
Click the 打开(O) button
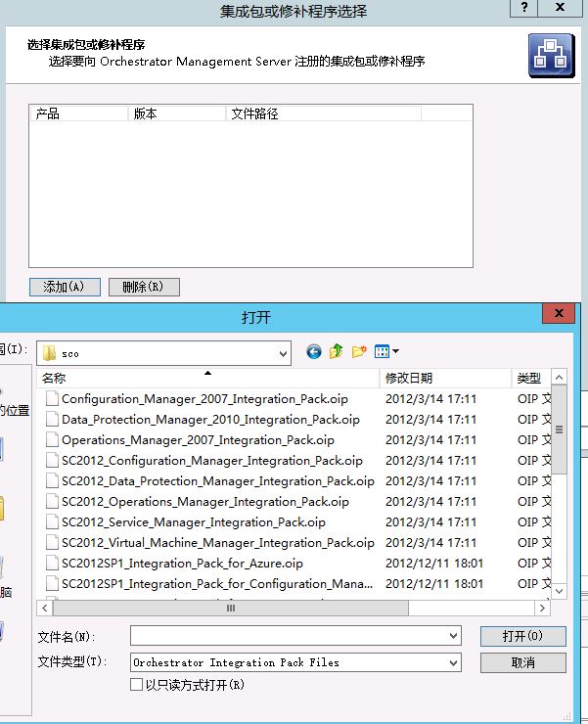[522, 636]
